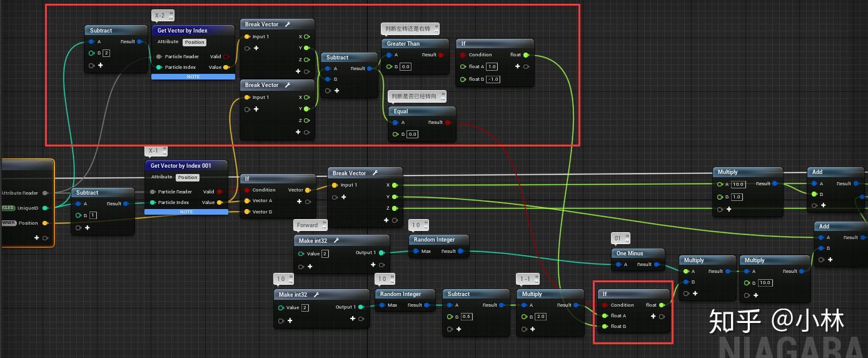Click the wrench icon on the Break Vector node fed by Get Vector by Index
This screenshot has height=358, width=868.
[x=288, y=24]
